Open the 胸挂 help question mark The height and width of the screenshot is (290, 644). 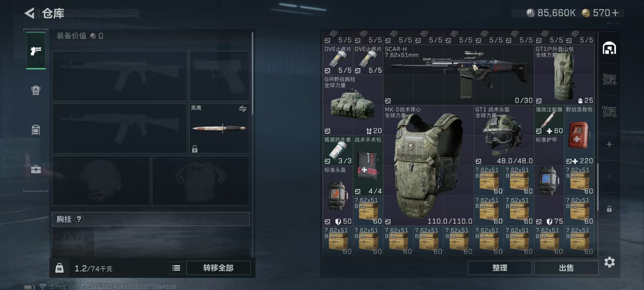pyautogui.click(x=79, y=219)
